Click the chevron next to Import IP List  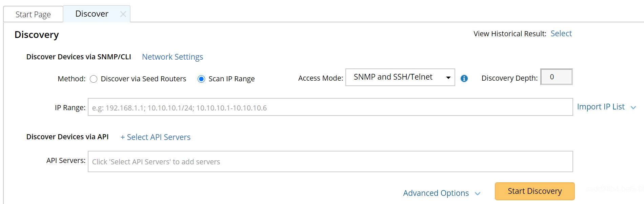[633, 107]
